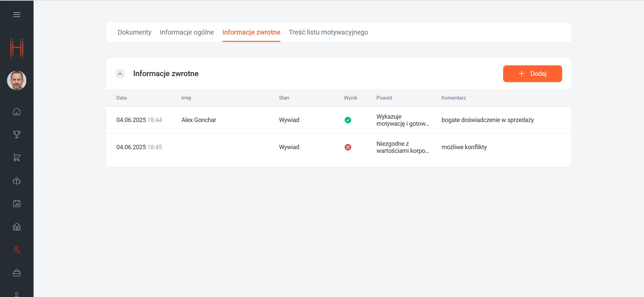Click the person reading book icon
This screenshot has width=644, height=297.
[x=17, y=181]
